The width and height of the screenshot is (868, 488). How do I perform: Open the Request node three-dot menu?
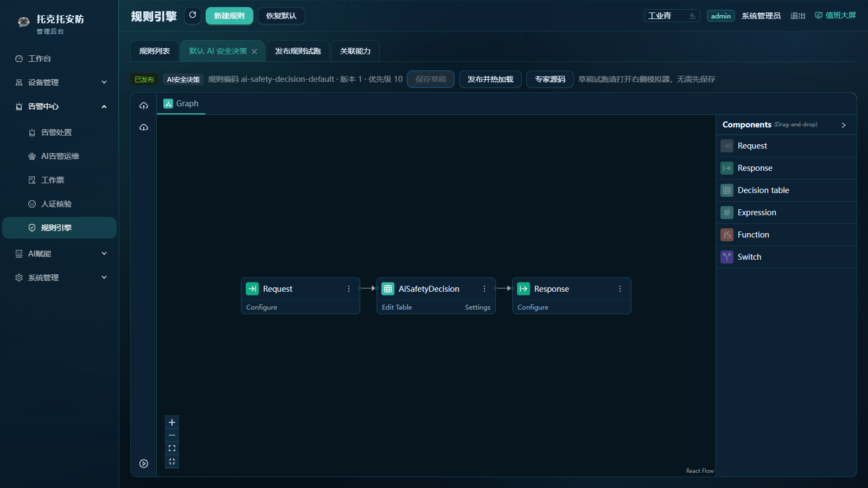[x=349, y=289]
